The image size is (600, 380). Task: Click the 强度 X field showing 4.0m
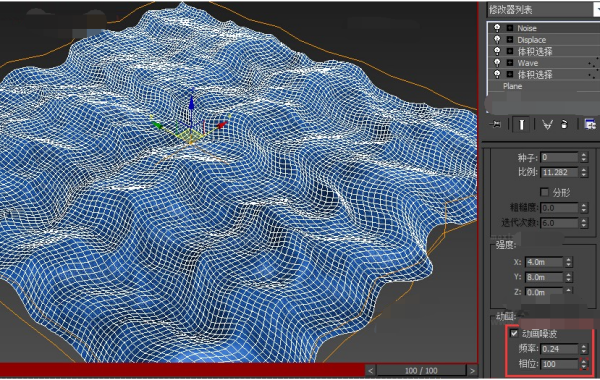coord(544,262)
